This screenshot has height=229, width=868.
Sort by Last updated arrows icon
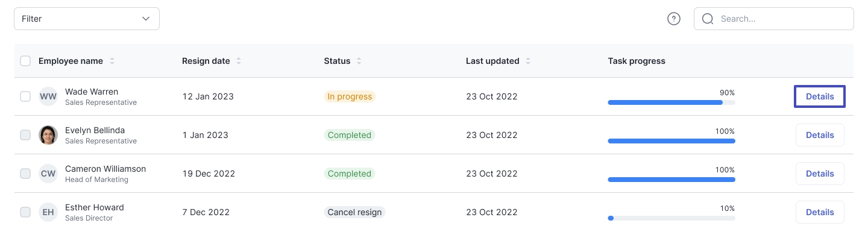coord(528,61)
